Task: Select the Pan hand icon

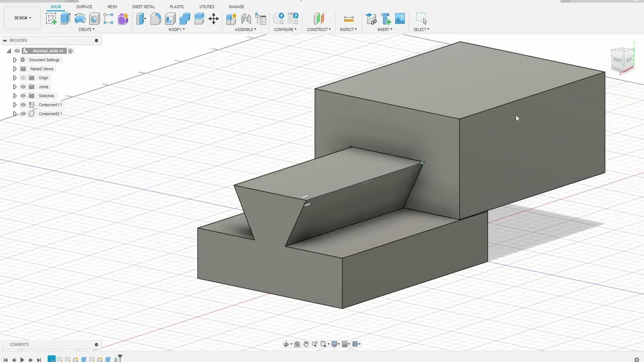Action: tap(306, 344)
